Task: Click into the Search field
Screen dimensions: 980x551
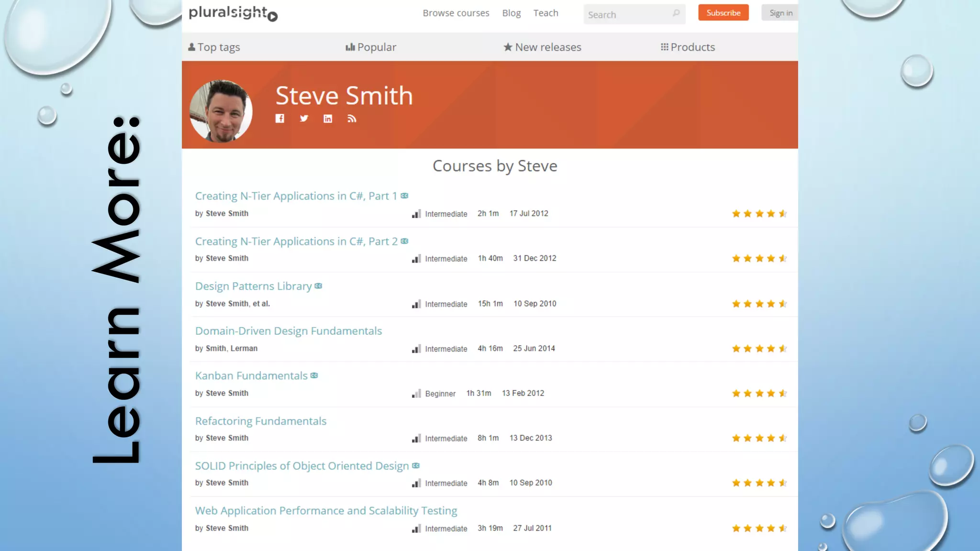Action: (x=627, y=14)
